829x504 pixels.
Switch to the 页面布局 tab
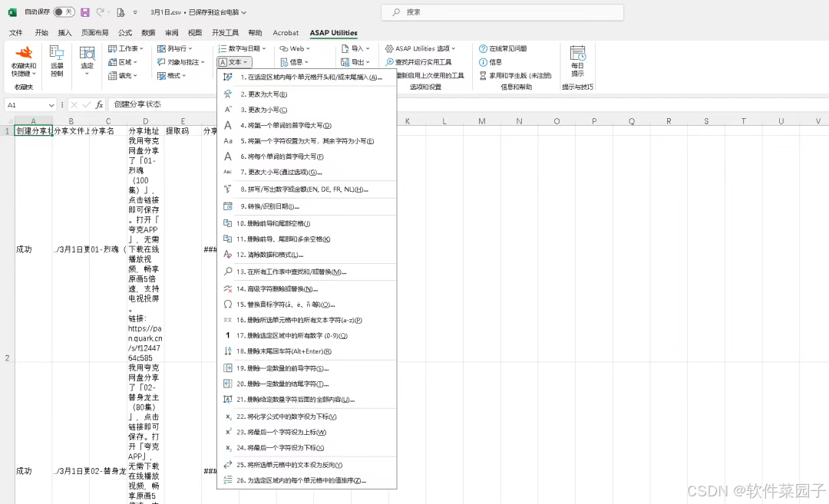click(x=94, y=33)
